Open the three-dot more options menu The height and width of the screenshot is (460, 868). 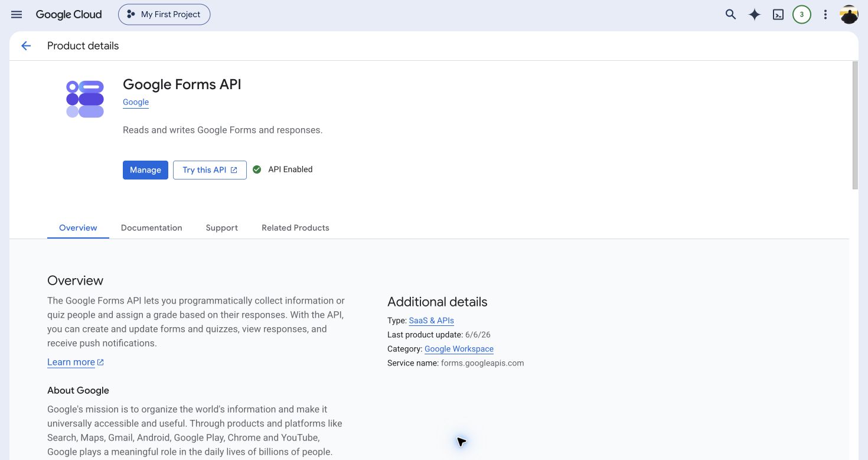pos(825,15)
